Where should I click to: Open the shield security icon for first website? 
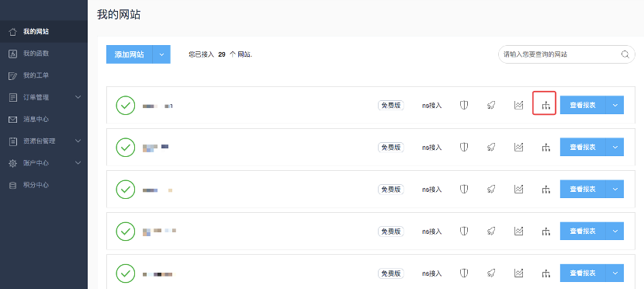pos(464,105)
